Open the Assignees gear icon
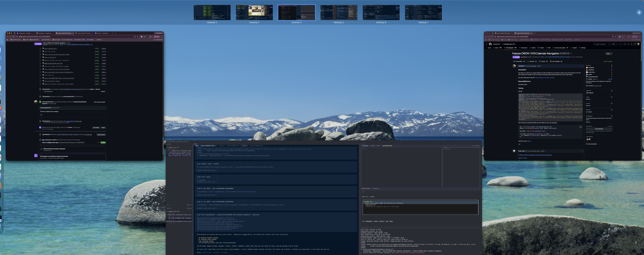Image resolution: width=644 pixels, height=255 pixels. [612, 91]
